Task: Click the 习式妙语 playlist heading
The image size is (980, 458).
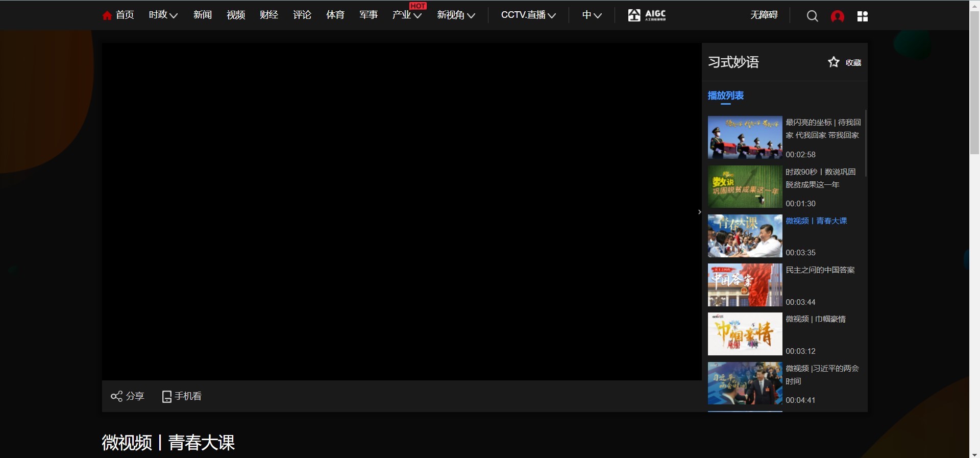Action: [733, 62]
